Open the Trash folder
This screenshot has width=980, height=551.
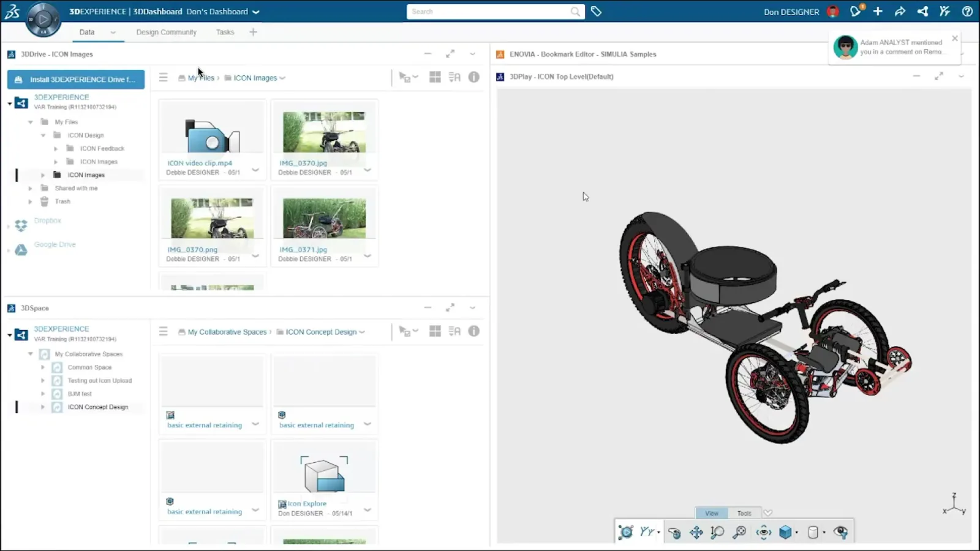(x=62, y=201)
